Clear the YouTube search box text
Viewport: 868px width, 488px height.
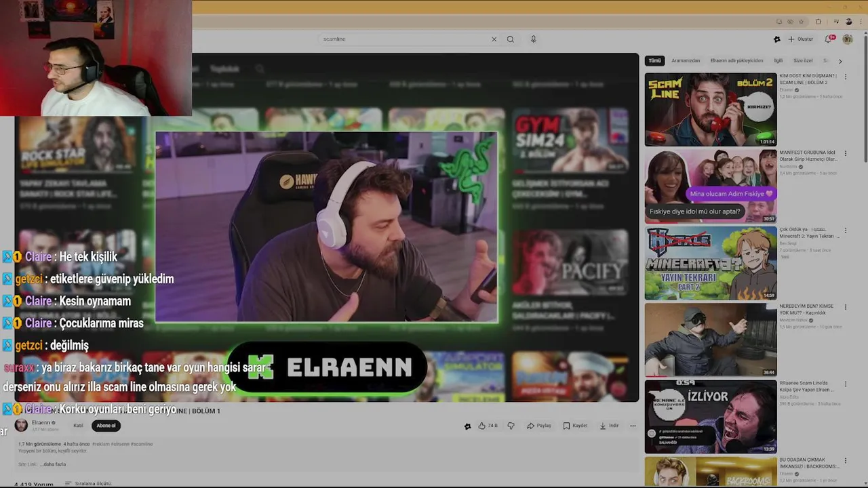coord(494,39)
